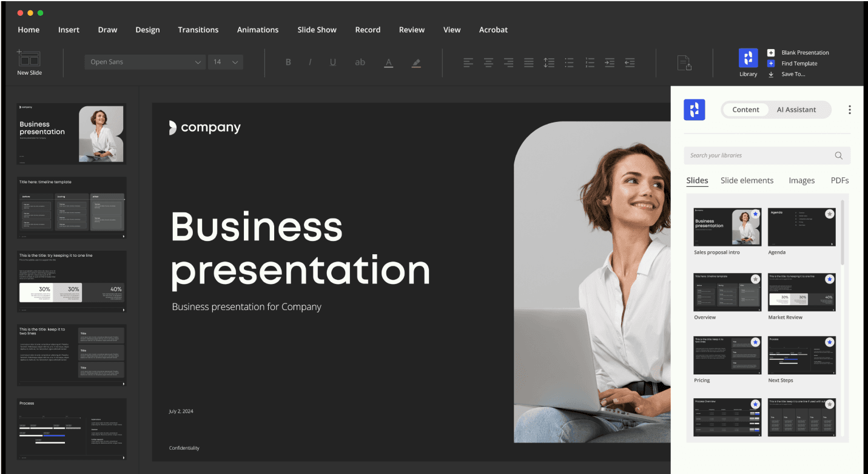Image resolution: width=868 pixels, height=474 pixels.
Task: Click the highlighter pen icon
Action: click(x=415, y=63)
